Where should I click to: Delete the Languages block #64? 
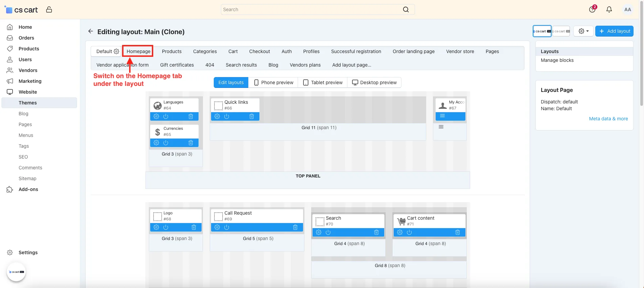point(191,116)
